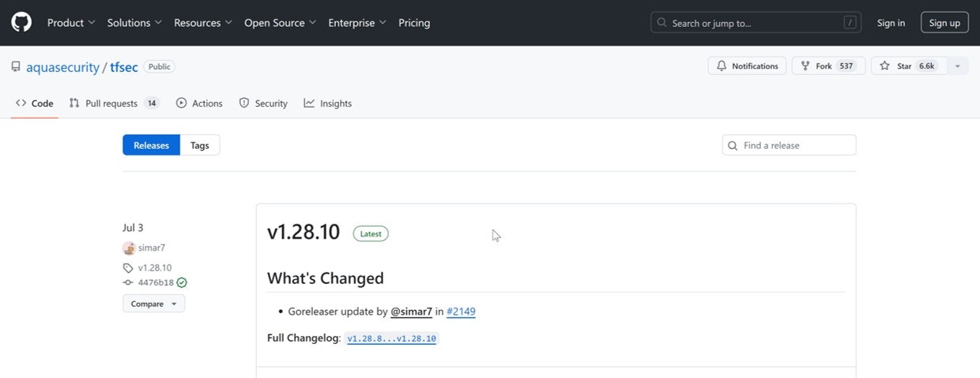Click the v1.28.10 tag icon
This screenshot has width=980, height=378.
(x=128, y=268)
